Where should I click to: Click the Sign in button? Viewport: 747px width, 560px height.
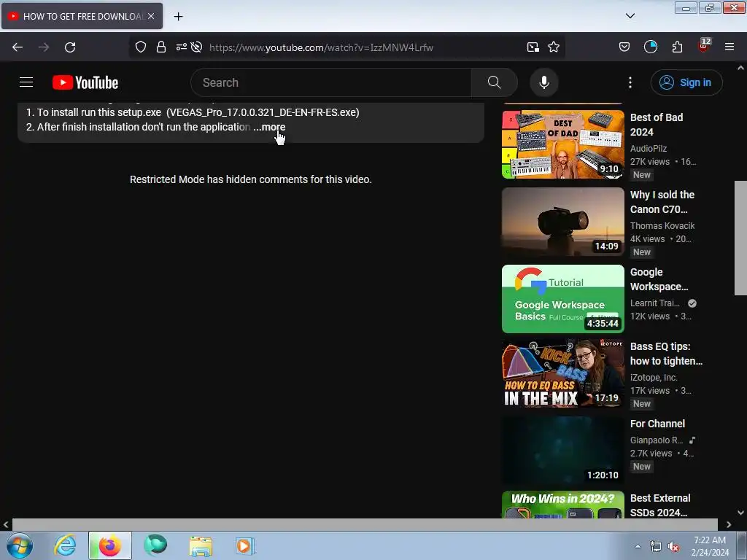pos(686,82)
